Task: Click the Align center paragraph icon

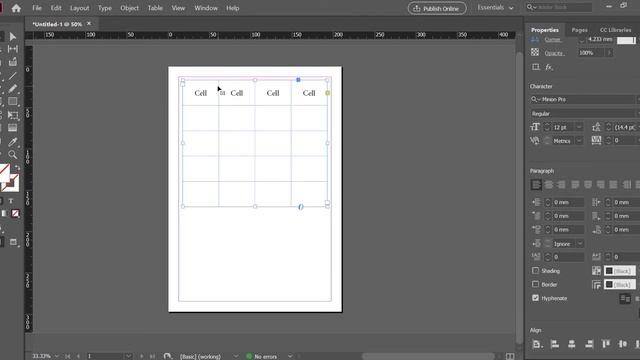Action: click(x=549, y=185)
